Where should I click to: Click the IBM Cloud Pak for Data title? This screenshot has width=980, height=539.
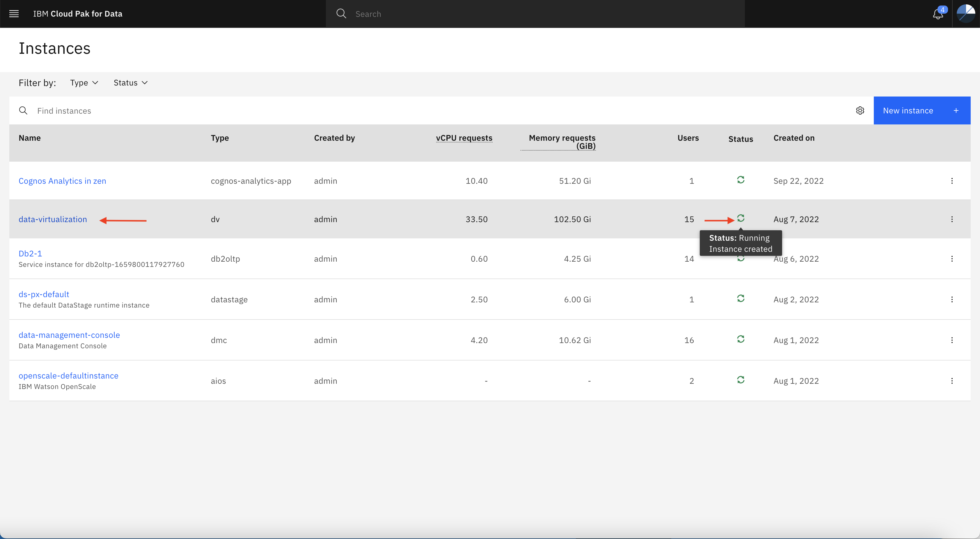click(78, 14)
